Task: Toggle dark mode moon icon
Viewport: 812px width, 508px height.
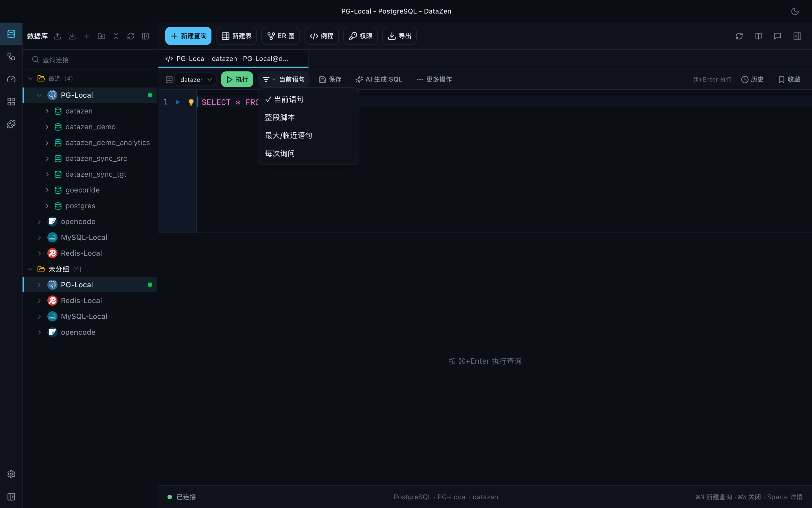Action: (795, 11)
